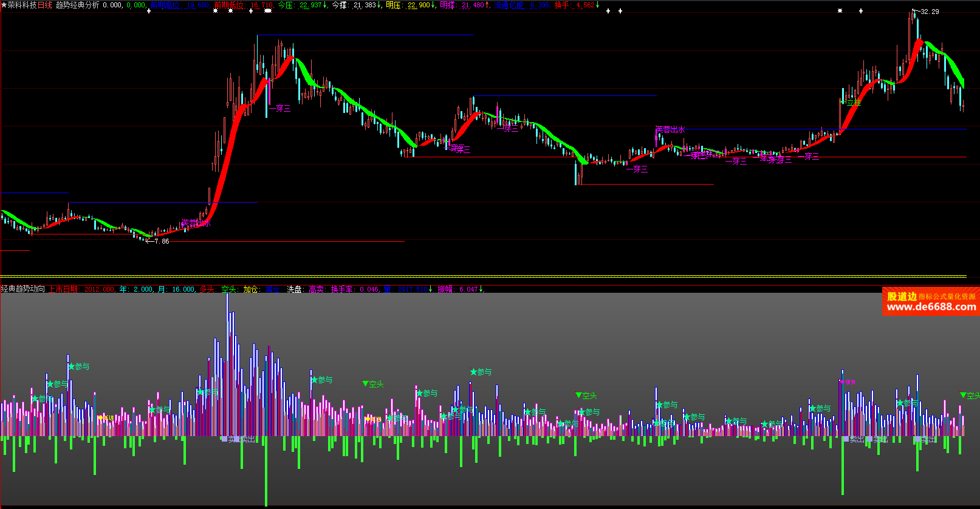Click the 卖出 square marker below volume peak
This screenshot has height=509, width=980.
click(225, 439)
